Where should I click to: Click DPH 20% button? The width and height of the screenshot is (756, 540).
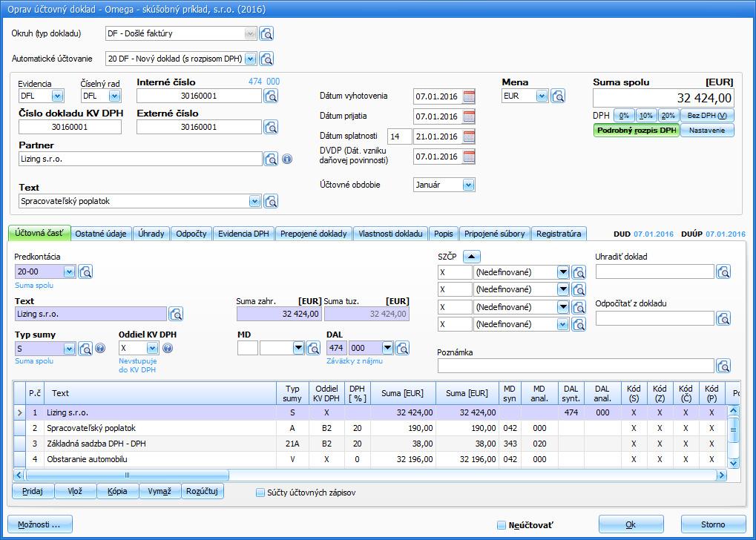(x=668, y=116)
